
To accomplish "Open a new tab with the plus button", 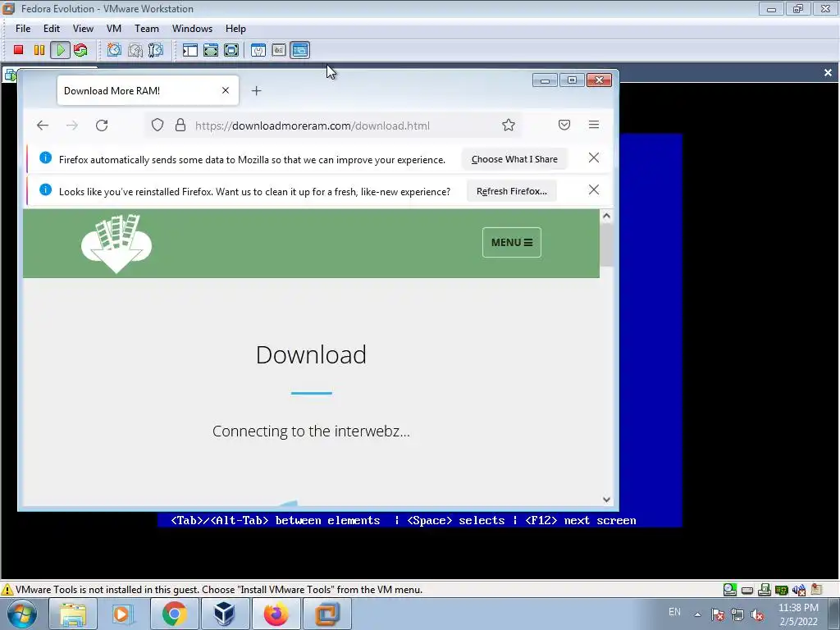I will click(256, 90).
